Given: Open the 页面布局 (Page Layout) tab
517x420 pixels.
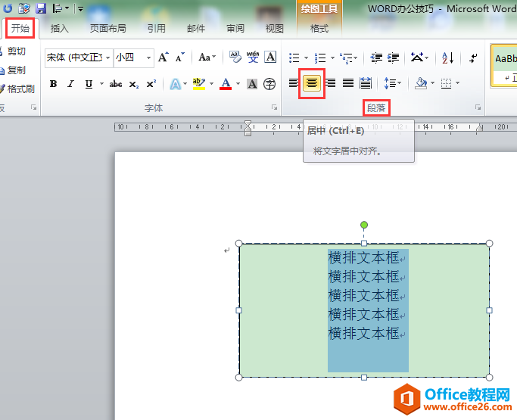Looking at the screenshot, I should coord(108,29).
